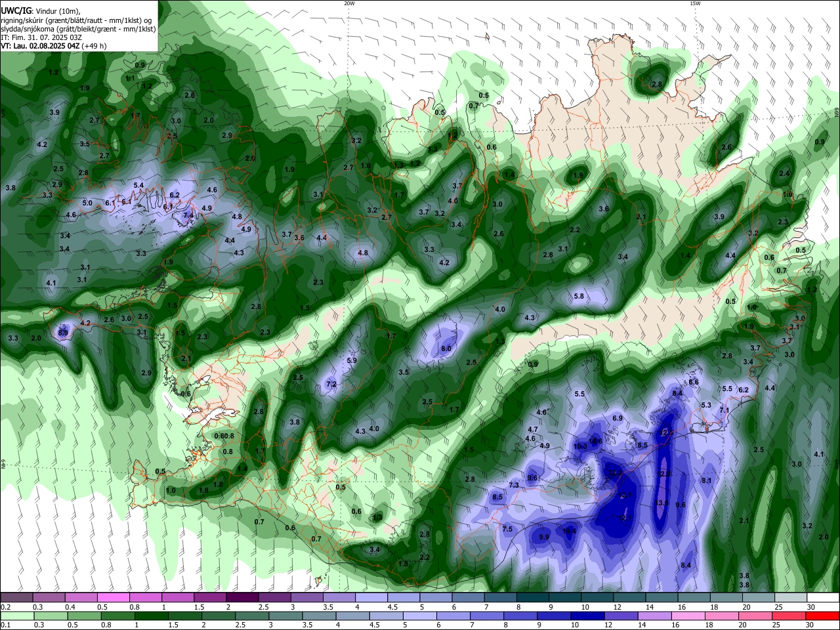Click the 4.7 precipitation value
The width and height of the screenshot is (840, 630).
(534, 429)
